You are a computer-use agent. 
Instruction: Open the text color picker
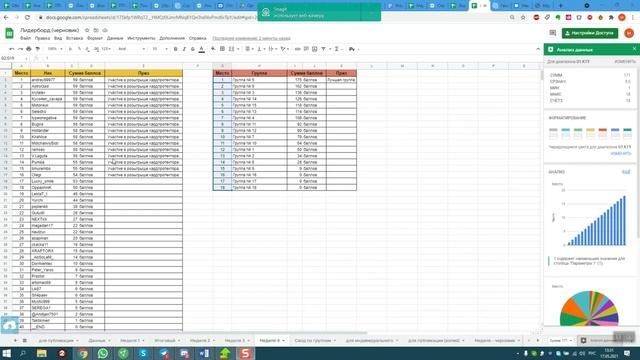click(x=202, y=49)
